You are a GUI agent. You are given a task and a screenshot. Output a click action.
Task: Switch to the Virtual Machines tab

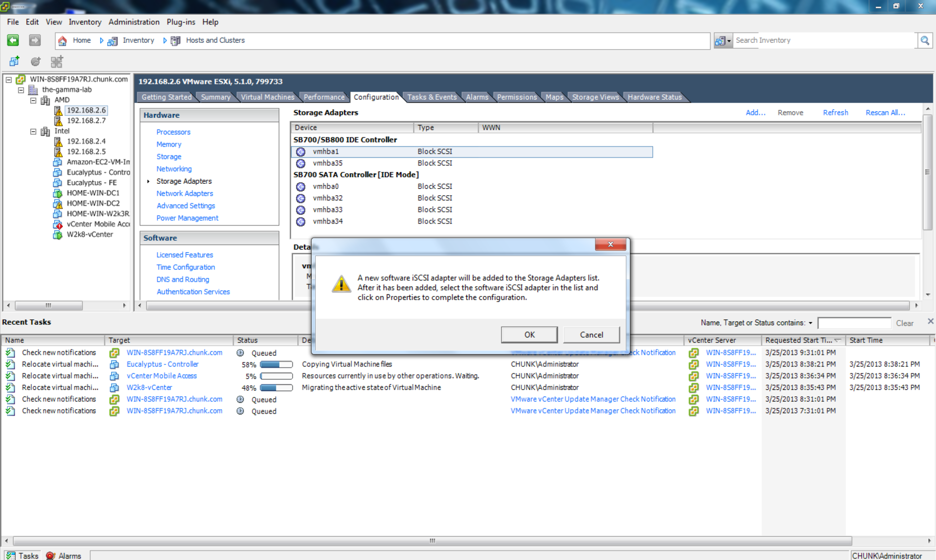pyautogui.click(x=267, y=97)
